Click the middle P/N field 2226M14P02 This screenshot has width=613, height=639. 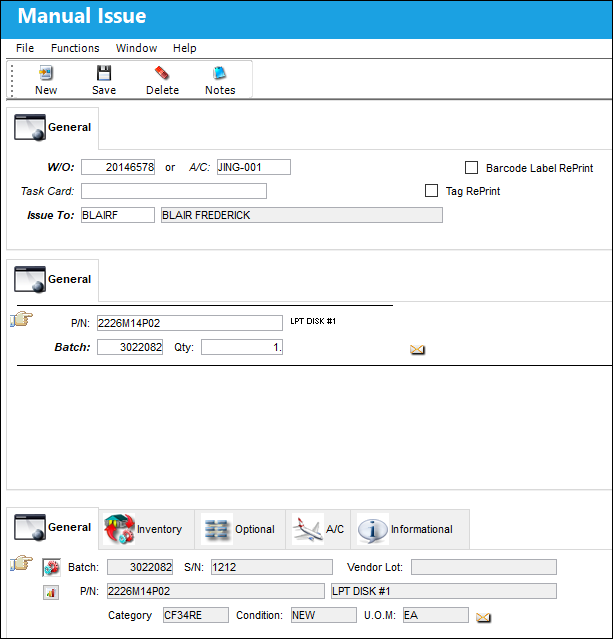pyautogui.click(x=190, y=323)
